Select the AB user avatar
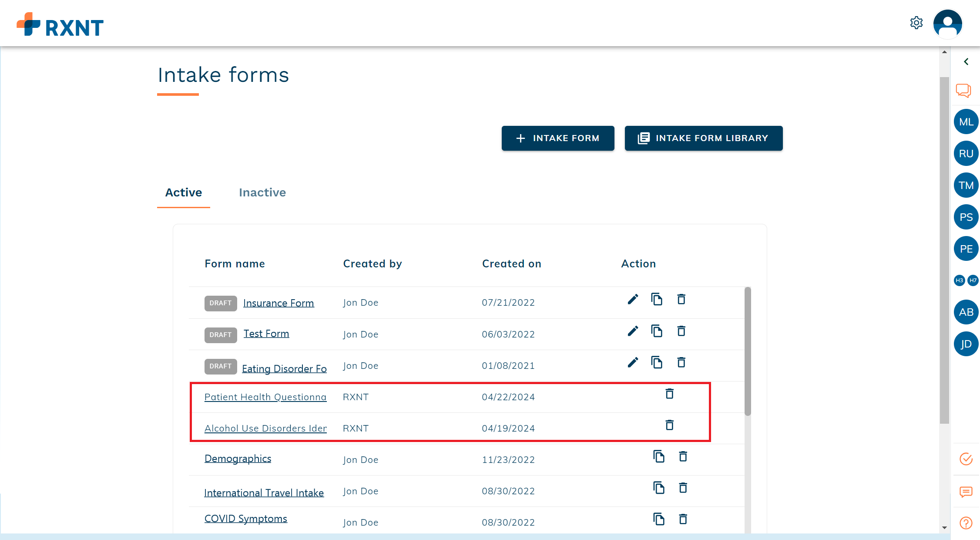Image resolution: width=980 pixels, height=540 pixels. click(x=966, y=312)
